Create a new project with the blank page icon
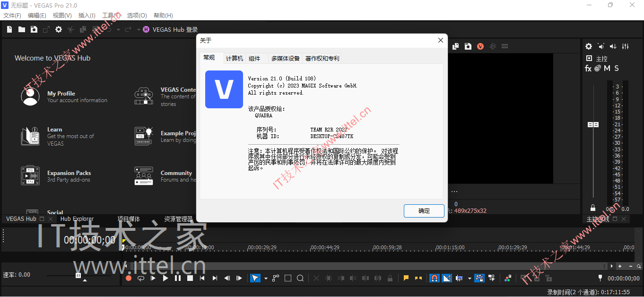 tap(9, 29)
